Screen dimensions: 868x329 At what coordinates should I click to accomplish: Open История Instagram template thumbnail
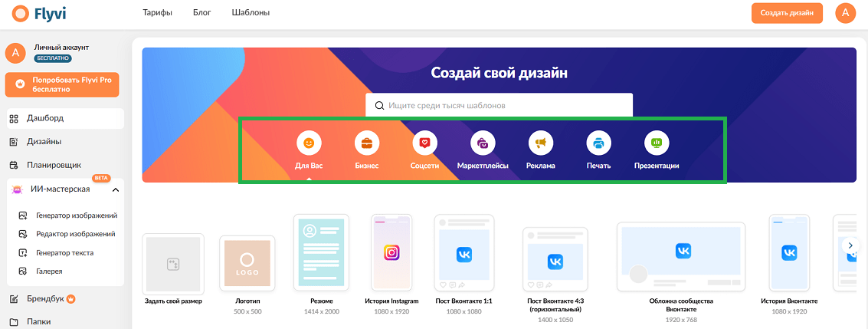click(x=391, y=252)
